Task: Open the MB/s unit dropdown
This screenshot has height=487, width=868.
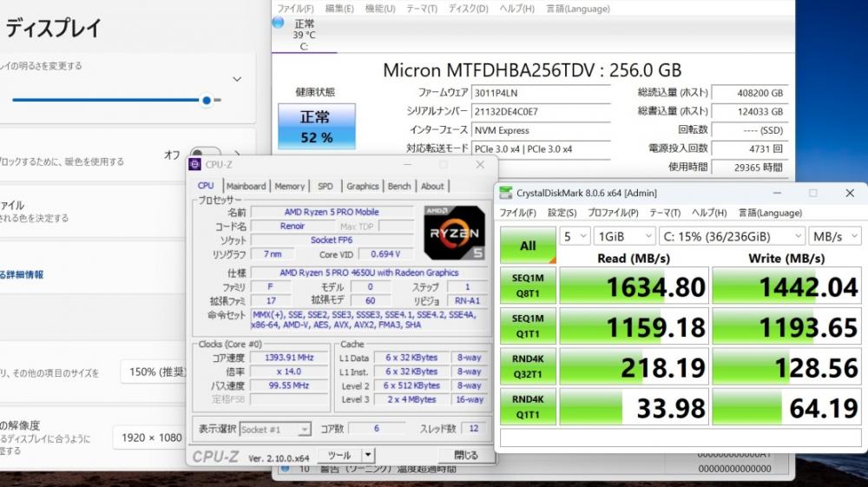Action: tap(835, 236)
